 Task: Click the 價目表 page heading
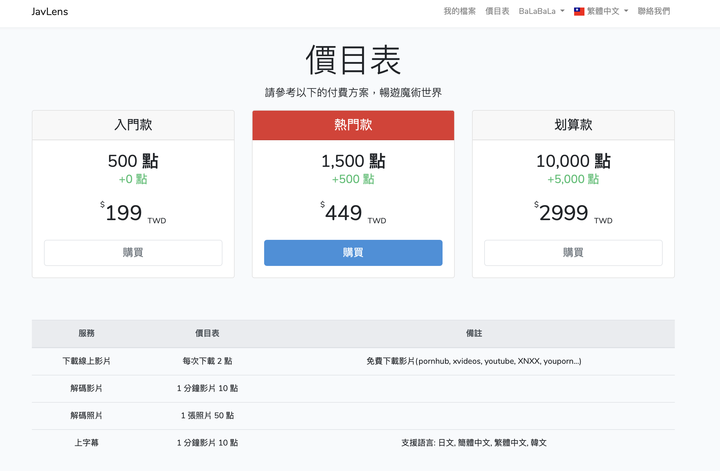353,60
